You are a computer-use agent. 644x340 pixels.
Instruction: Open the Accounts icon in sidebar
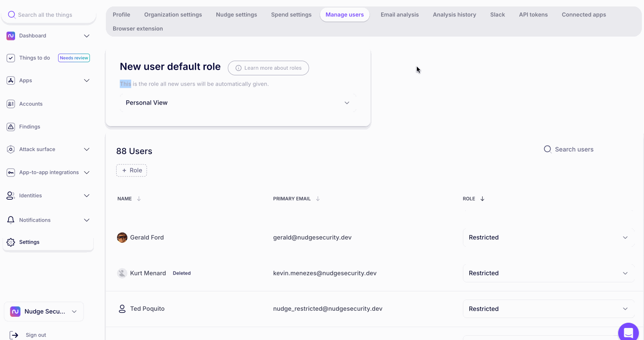tap(11, 104)
